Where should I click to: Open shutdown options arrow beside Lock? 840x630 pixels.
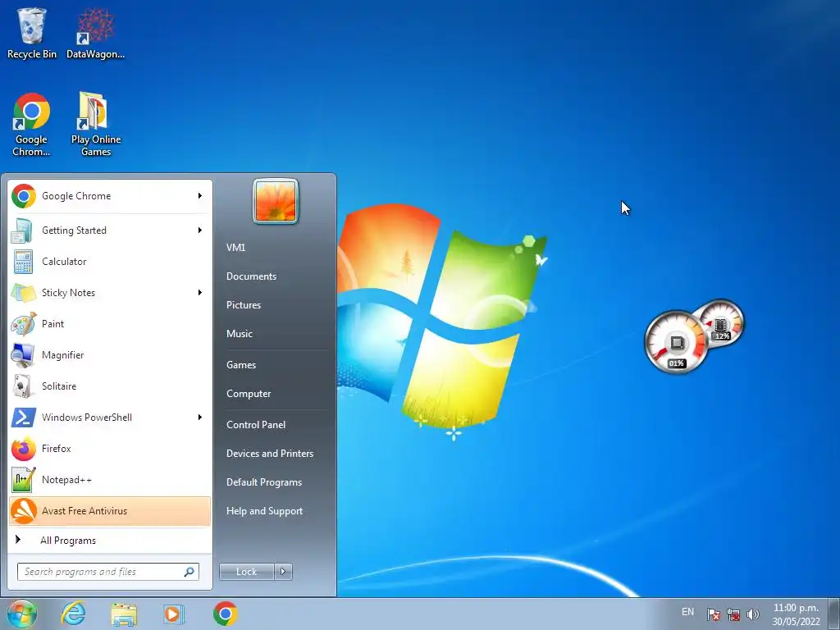tap(283, 572)
